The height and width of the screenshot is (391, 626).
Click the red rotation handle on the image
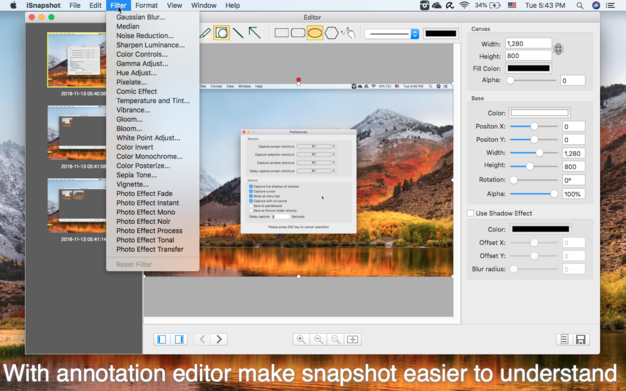pos(299,80)
